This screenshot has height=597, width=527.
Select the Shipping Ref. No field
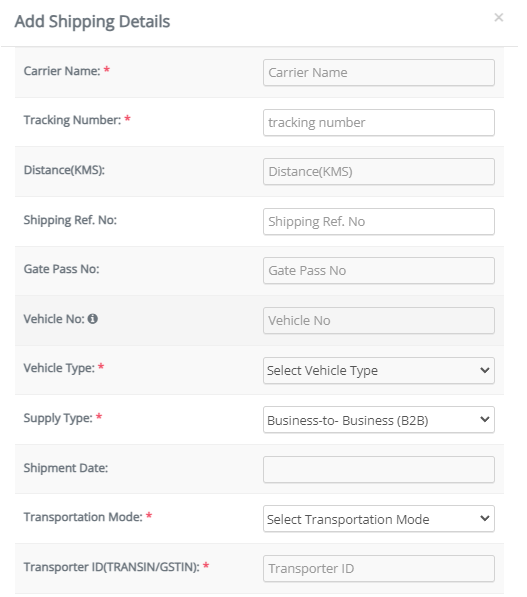pyautogui.click(x=378, y=222)
